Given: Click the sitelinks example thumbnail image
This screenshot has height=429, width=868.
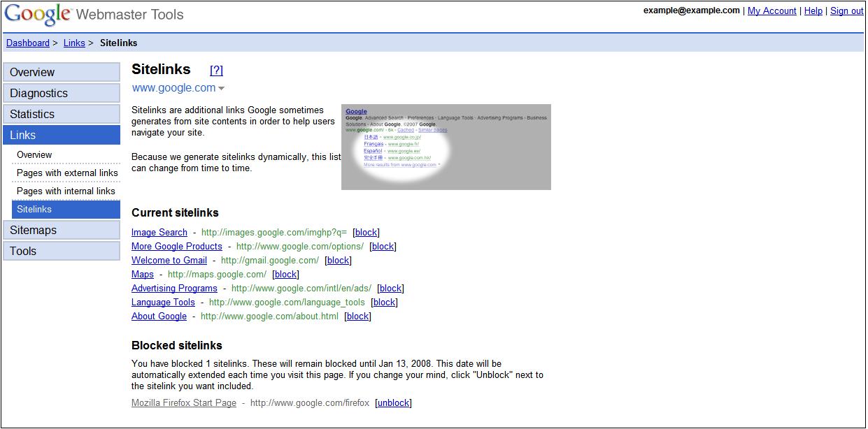Looking at the screenshot, I should coord(446,147).
